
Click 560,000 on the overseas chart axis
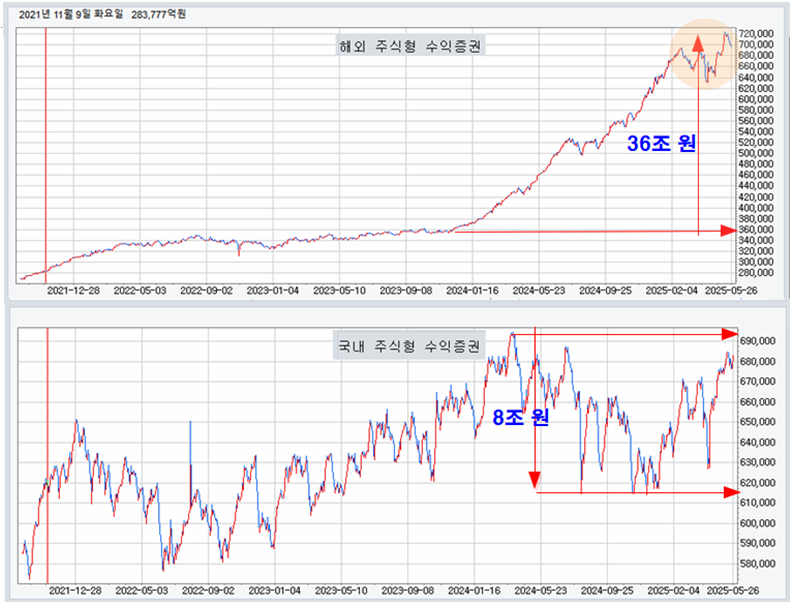[x=756, y=121]
